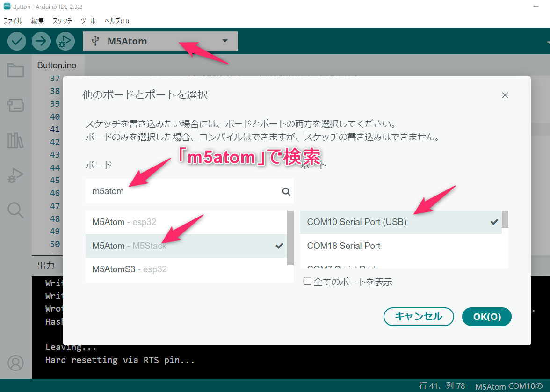The width and height of the screenshot is (550, 392).
Task: Open the 編集 menu
Action: [37, 21]
